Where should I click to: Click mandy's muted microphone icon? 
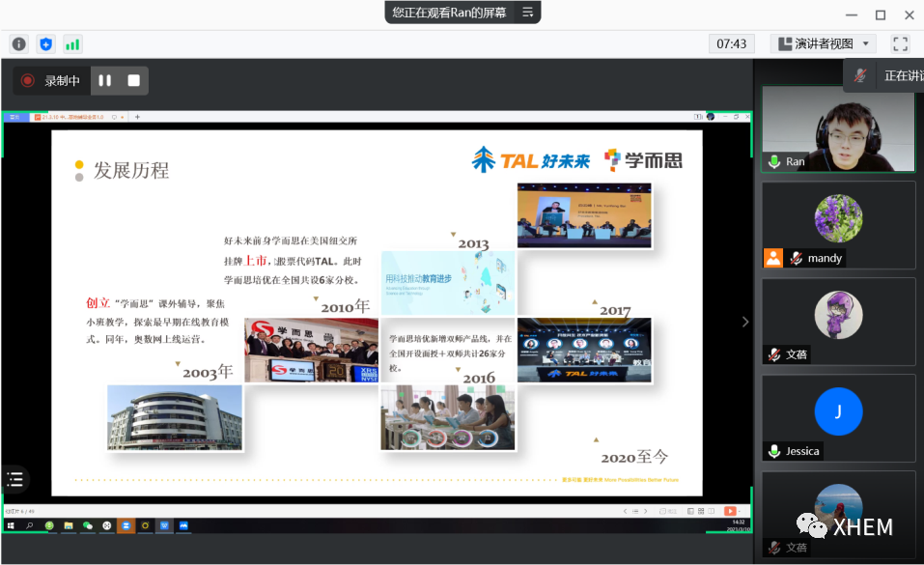coord(797,258)
